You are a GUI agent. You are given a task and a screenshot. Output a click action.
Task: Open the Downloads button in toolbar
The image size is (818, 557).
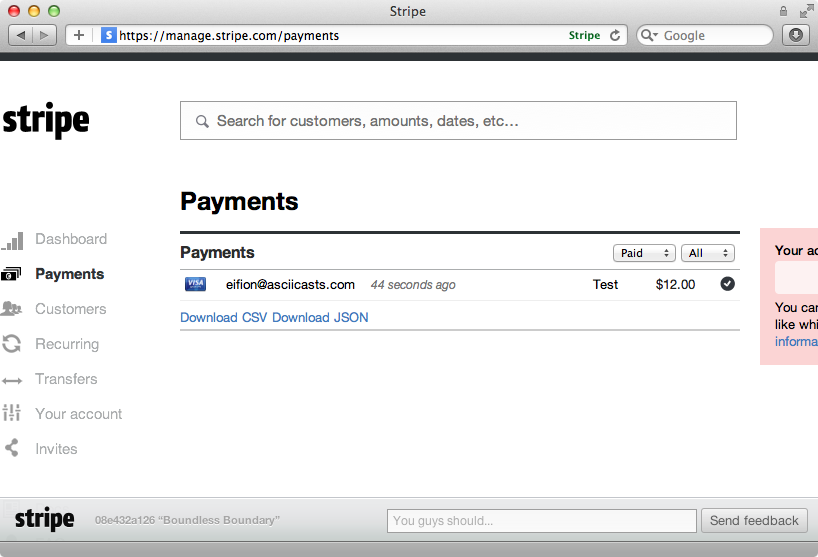[796, 35]
